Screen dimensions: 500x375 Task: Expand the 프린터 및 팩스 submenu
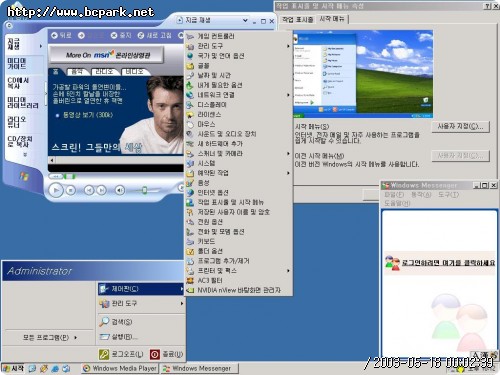click(x=239, y=271)
